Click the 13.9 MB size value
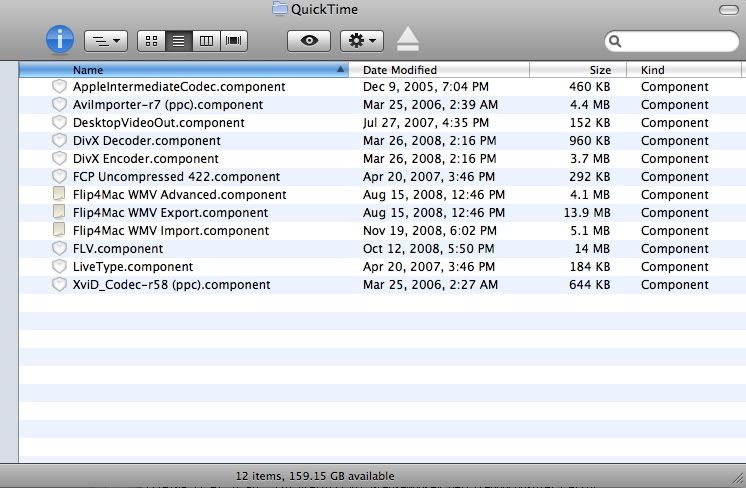This screenshot has height=488, width=746. (587, 213)
